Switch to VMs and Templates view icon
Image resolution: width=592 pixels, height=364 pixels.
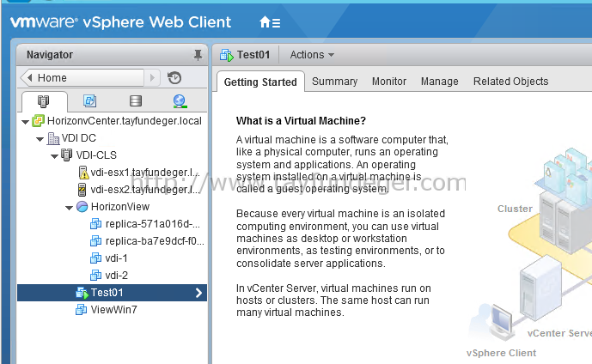click(90, 100)
